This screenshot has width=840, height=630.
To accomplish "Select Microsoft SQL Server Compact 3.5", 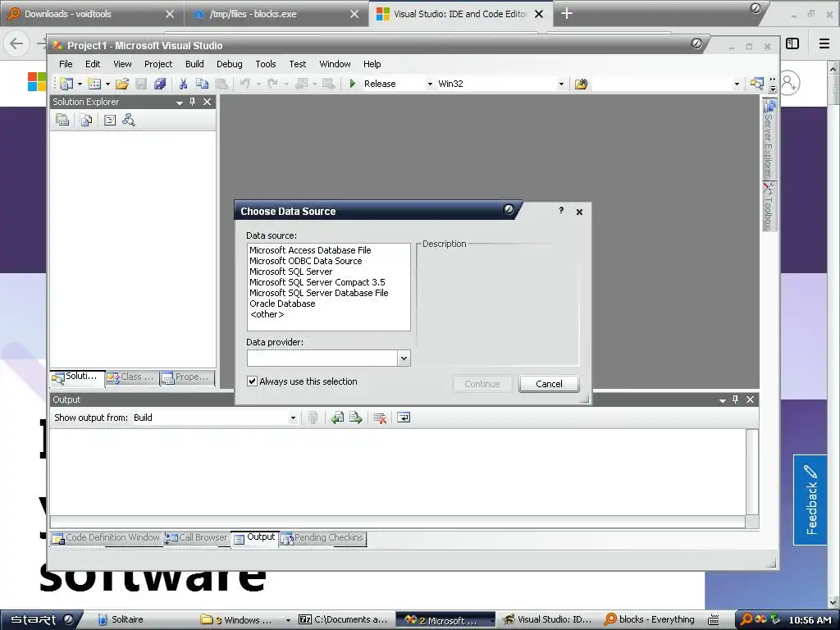I will (317, 282).
